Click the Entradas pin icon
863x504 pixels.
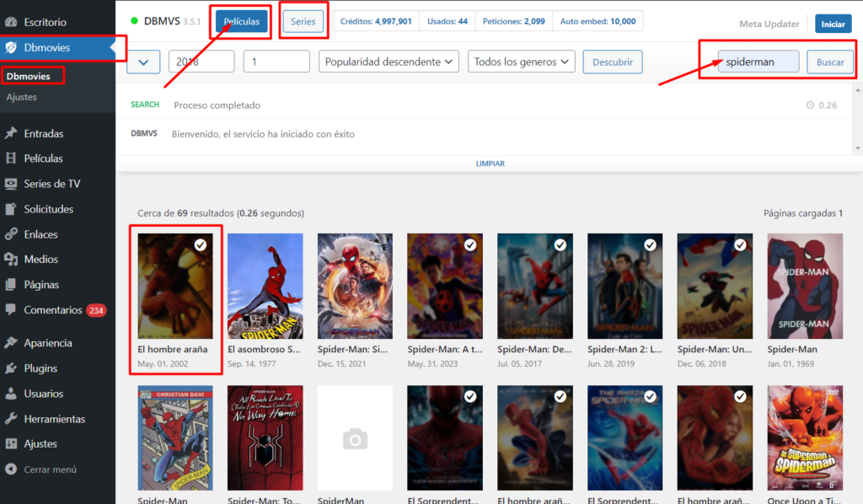[x=11, y=133]
